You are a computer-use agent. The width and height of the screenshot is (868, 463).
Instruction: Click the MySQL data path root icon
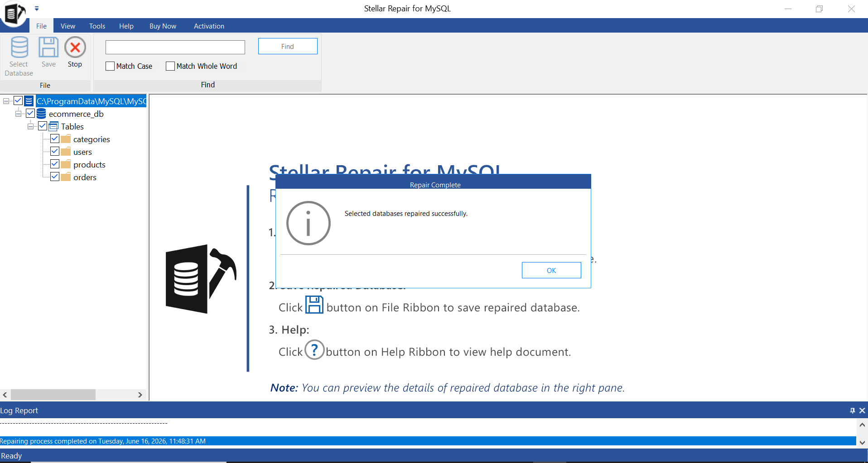click(x=29, y=101)
